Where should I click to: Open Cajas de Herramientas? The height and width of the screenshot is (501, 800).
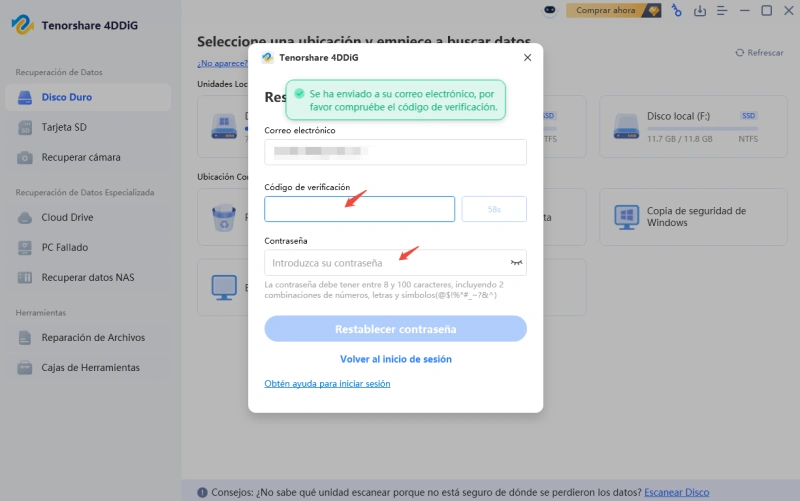[88, 367]
